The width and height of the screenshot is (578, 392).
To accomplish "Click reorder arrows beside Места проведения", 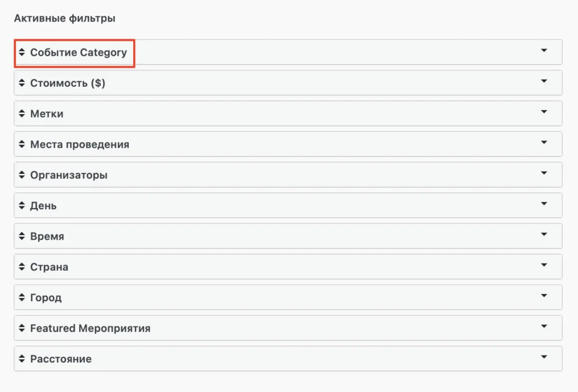I will (x=22, y=144).
